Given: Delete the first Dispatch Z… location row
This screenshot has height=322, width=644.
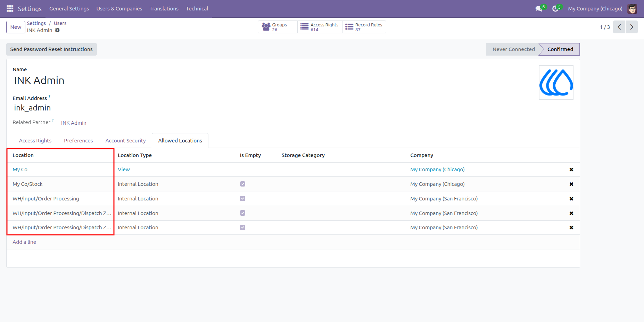Looking at the screenshot, I should 571,213.
